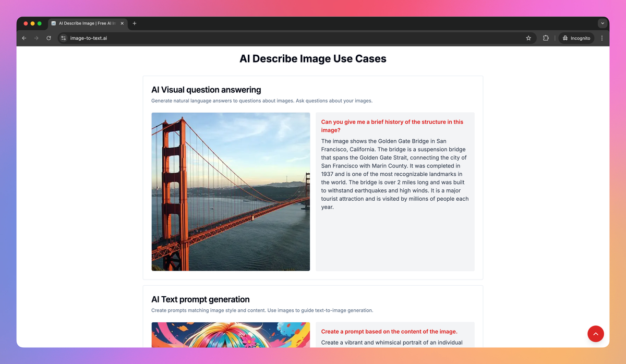
Task: Expand the tab search dropdown arrow
Action: coord(603,23)
